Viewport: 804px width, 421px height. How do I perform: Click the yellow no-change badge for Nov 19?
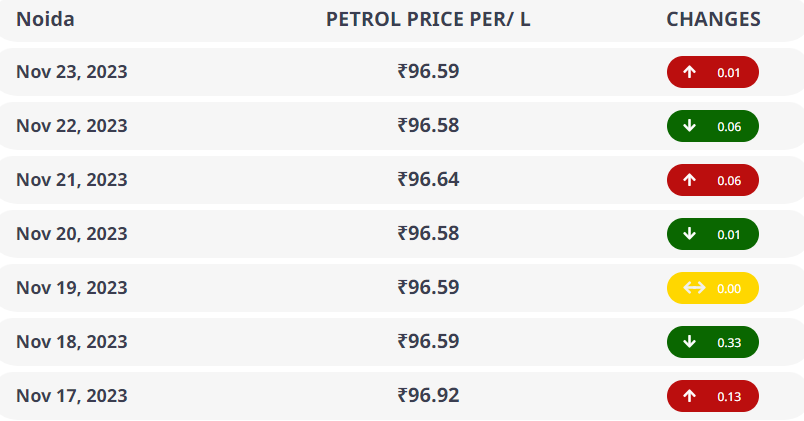712,288
